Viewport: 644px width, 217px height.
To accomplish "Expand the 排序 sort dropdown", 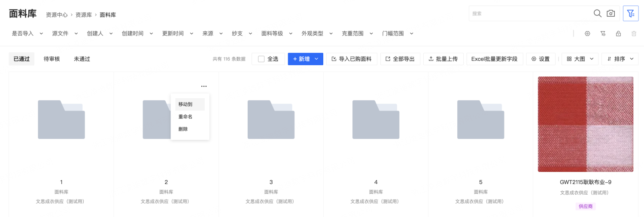I will (x=620, y=59).
